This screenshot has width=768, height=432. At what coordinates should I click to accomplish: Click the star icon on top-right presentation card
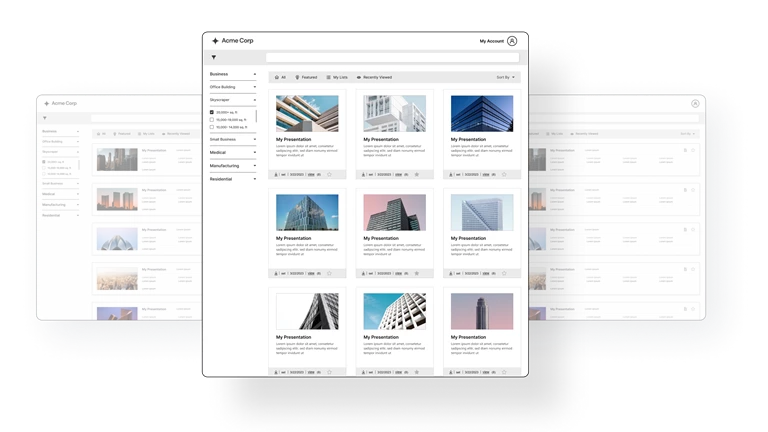[503, 174]
